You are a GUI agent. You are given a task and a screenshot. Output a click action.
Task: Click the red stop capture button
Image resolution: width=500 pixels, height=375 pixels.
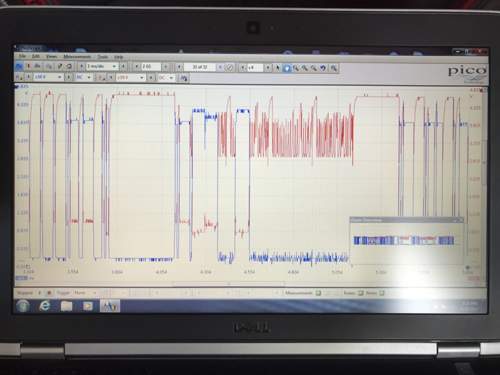49,293
